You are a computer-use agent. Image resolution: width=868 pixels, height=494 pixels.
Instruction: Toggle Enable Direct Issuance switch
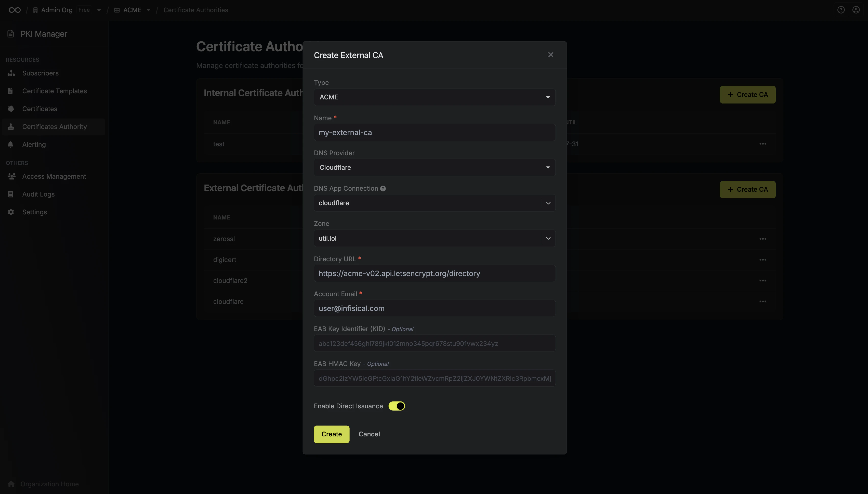click(397, 406)
